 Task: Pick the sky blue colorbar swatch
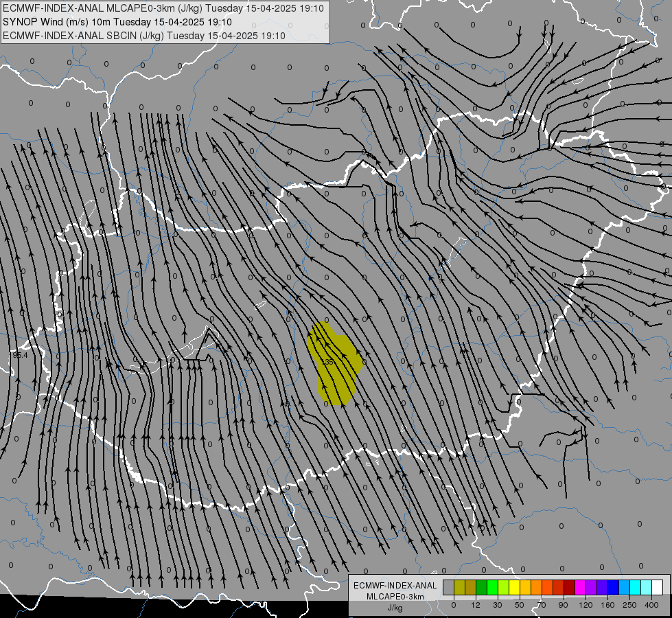pyautogui.click(x=625, y=587)
